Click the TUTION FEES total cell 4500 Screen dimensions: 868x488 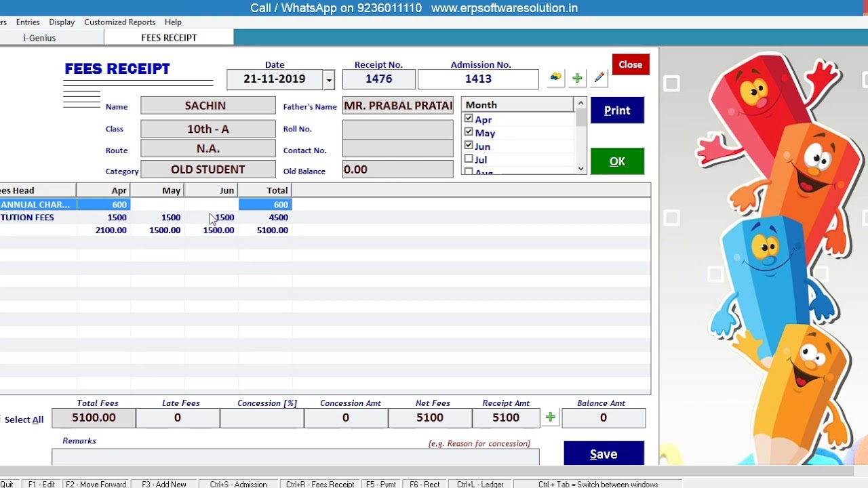(x=279, y=218)
